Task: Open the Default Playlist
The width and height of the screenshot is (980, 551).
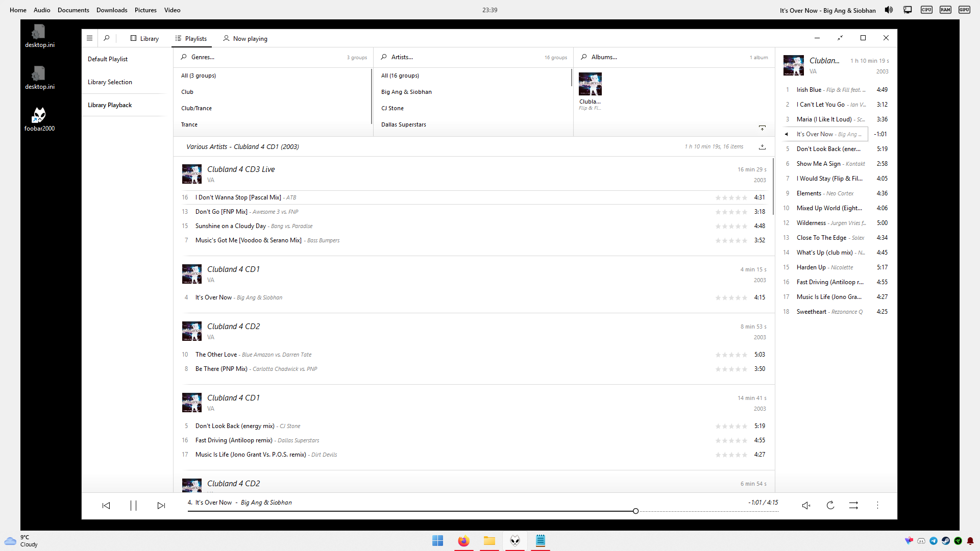Action: pyautogui.click(x=108, y=59)
